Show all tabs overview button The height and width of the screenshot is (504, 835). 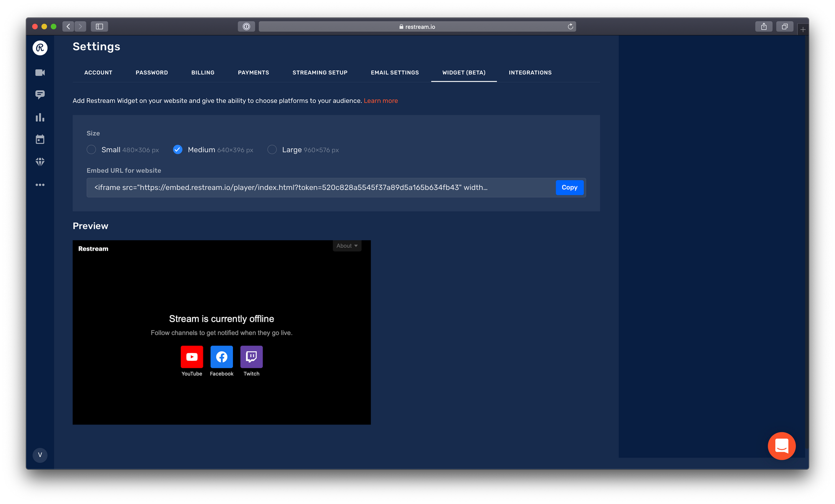coord(784,26)
